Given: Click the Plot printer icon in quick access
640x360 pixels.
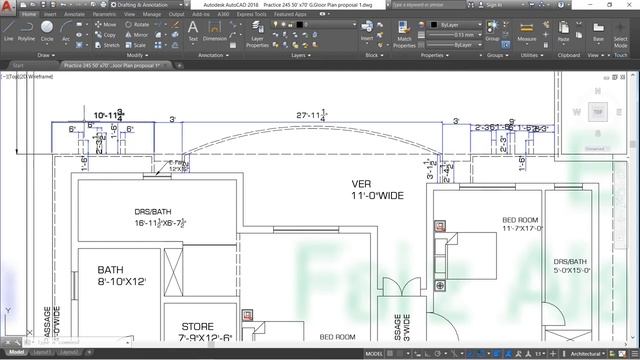Looking at the screenshot, I should click(x=103, y=5).
